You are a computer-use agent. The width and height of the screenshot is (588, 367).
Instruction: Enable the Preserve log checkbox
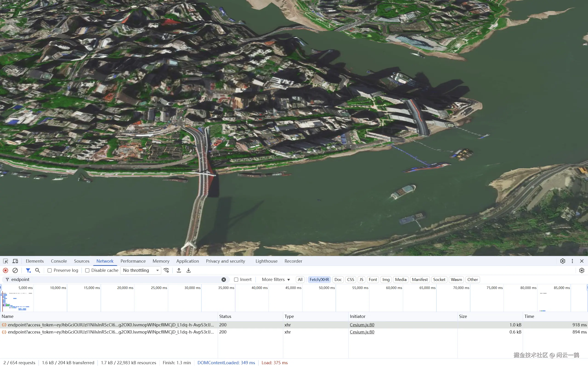pos(50,270)
